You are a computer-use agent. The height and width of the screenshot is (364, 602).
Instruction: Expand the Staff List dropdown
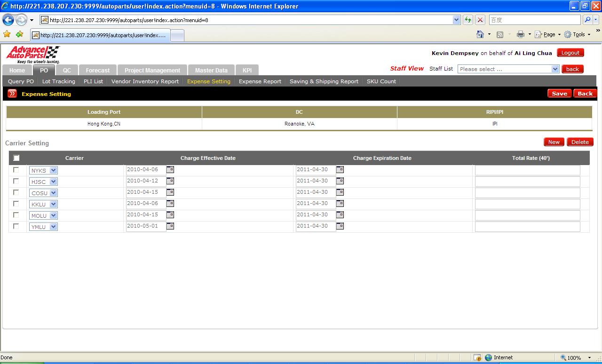pos(555,69)
